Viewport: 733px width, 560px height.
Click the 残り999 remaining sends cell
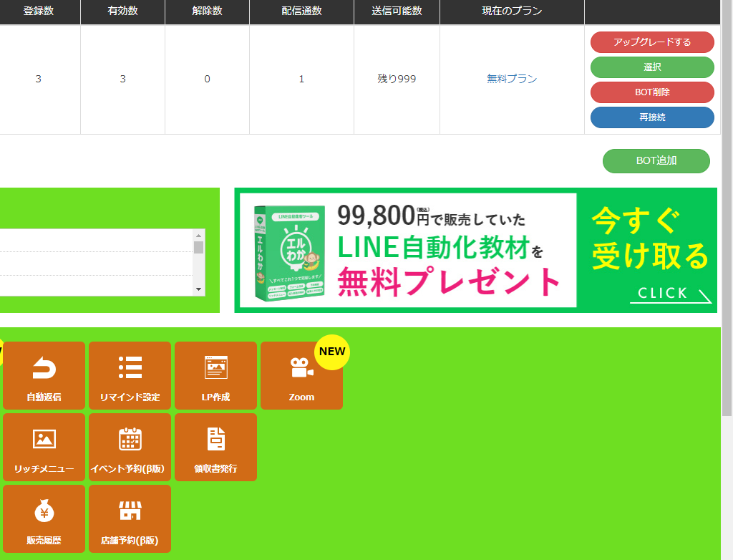coord(397,79)
